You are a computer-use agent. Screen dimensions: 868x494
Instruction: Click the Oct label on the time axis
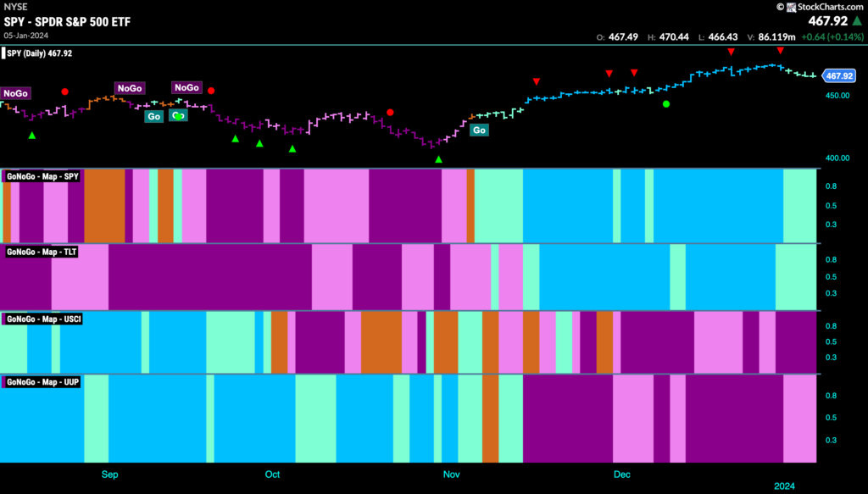272,475
